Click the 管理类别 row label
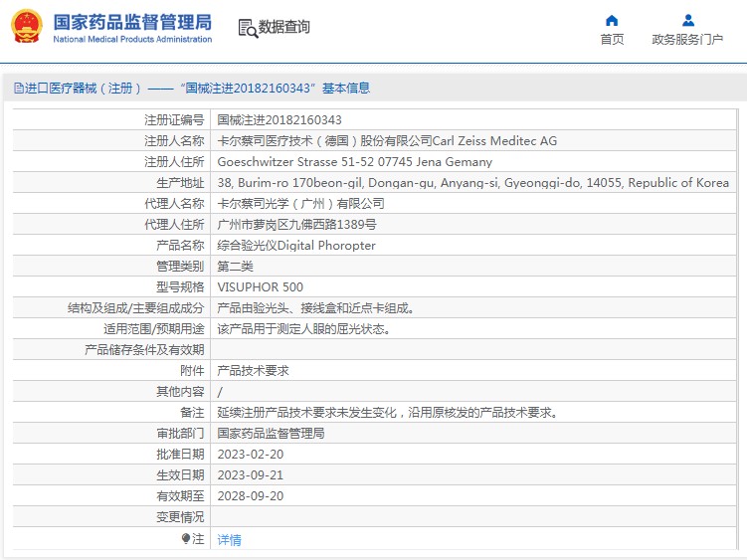The image size is (747, 560). 180,267
